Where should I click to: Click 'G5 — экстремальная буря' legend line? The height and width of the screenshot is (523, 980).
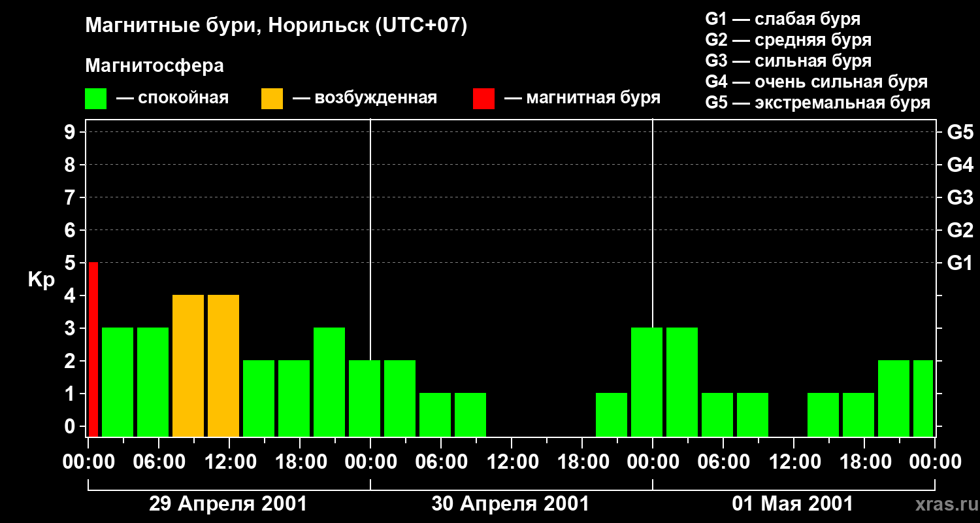(x=817, y=103)
